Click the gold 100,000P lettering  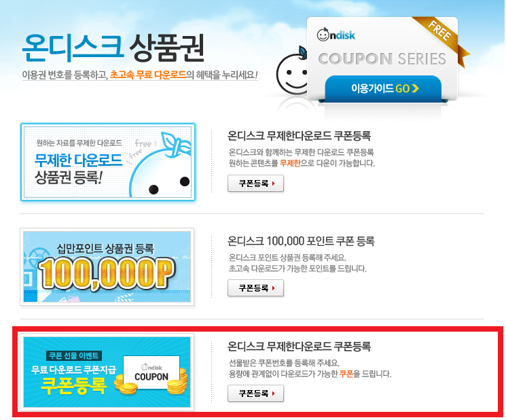click(107, 274)
